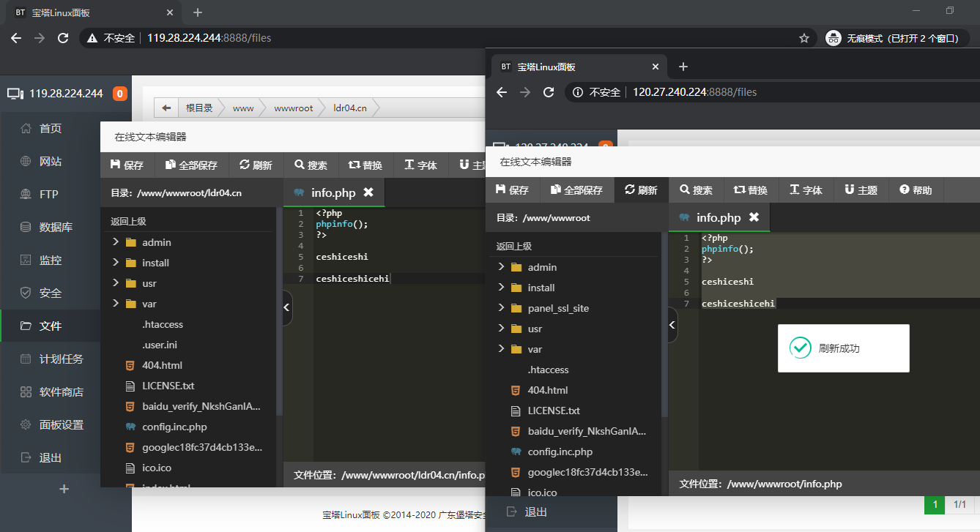Open theme settings in the /www/wwwroot editor

[861, 190]
